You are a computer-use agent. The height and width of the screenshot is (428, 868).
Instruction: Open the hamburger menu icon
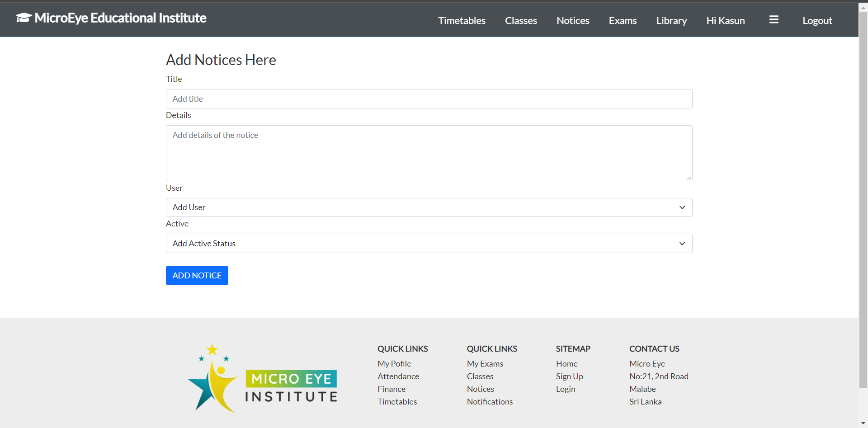coord(774,19)
